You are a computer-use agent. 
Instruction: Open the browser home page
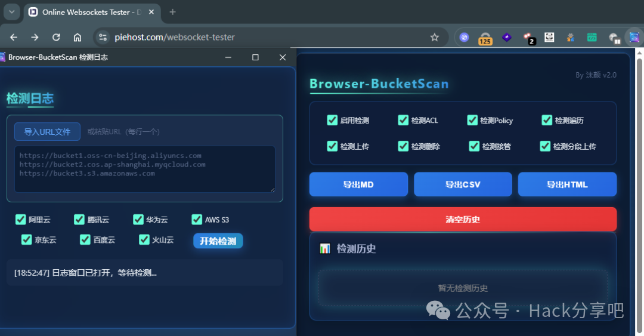(x=77, y=38)
